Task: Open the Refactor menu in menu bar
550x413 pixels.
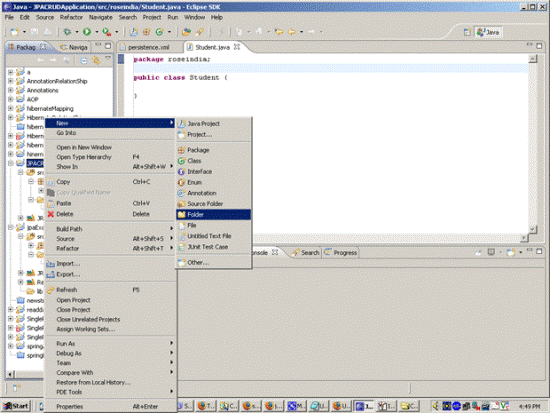Action: pos(71,17)
